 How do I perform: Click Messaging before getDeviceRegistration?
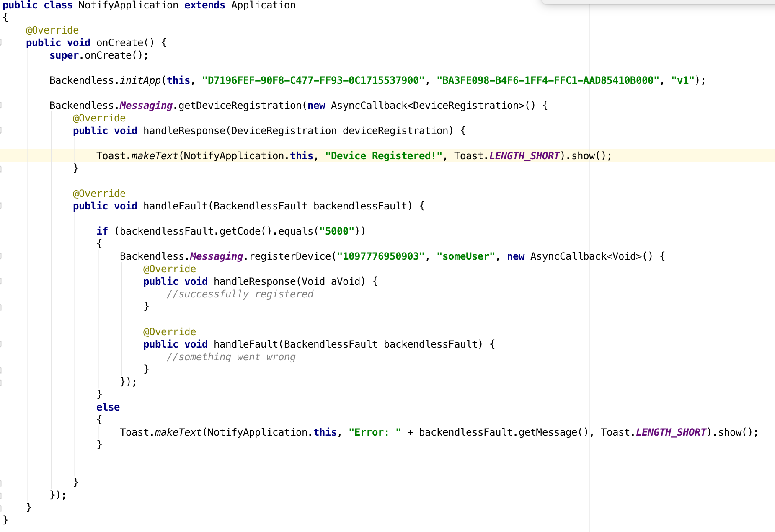pyautogui.click(x=146, y=106)
